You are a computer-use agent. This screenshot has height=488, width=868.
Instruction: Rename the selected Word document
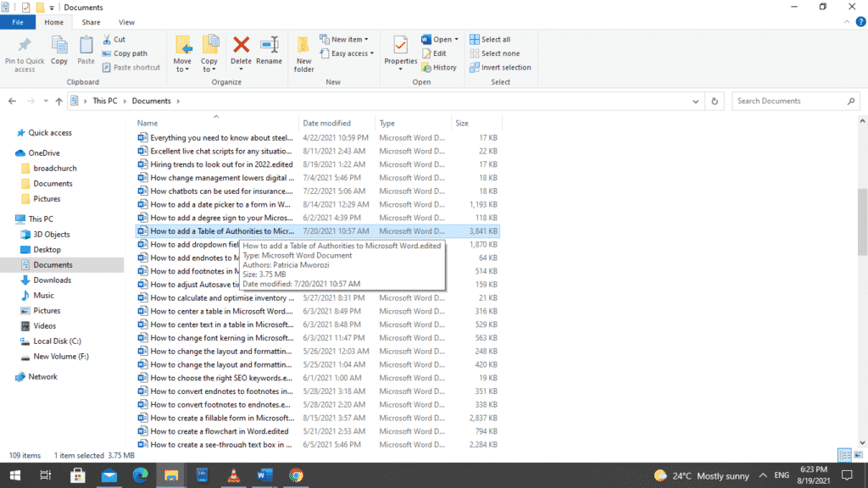click(268, 51)
